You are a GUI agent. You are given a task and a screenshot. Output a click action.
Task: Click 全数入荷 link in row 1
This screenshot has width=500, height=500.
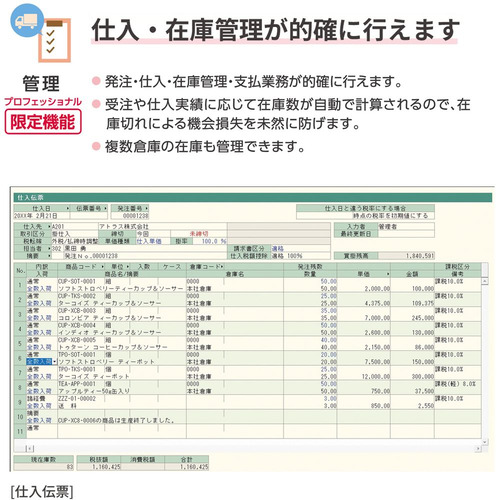click(x=39, y=289)
